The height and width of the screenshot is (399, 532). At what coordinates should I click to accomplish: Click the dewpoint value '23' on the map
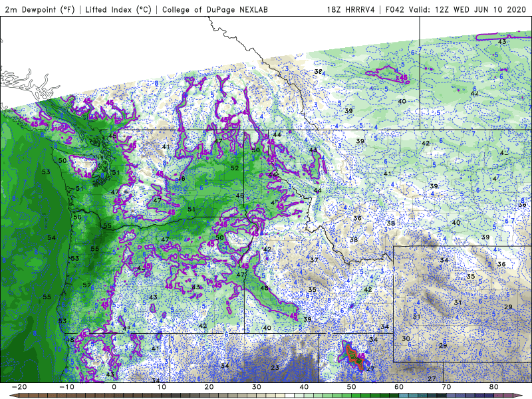(275, 368)
